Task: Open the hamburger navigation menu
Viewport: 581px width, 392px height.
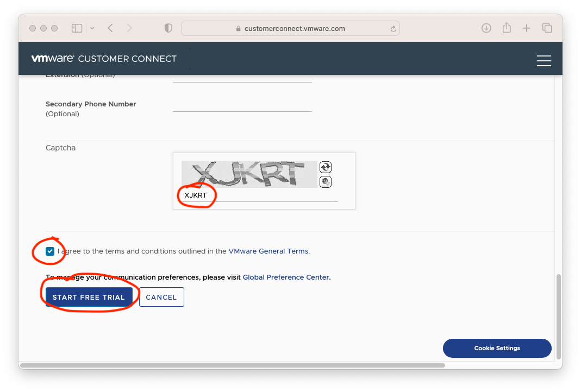Action: pyautogui.click(x=543, y=61)
